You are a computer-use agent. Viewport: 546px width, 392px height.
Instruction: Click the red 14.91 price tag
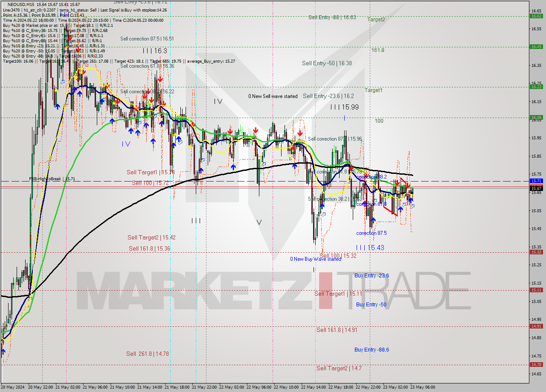tap(536, 326)
